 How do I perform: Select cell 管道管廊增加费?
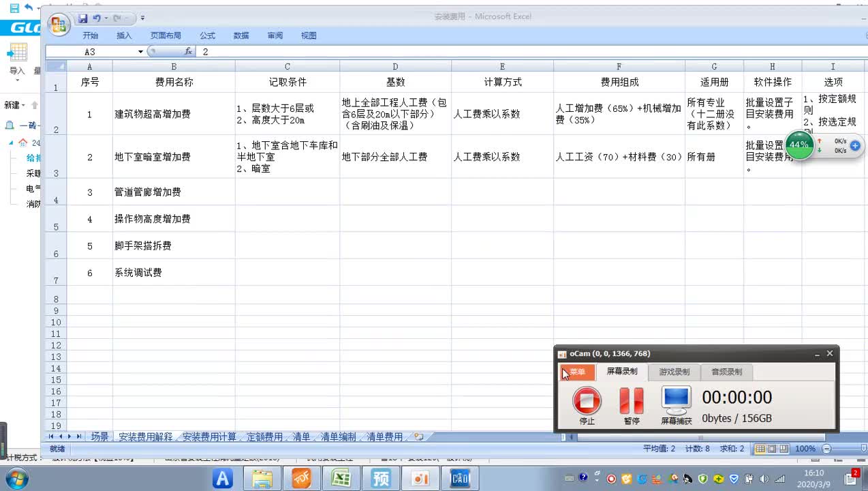point(174,192)
